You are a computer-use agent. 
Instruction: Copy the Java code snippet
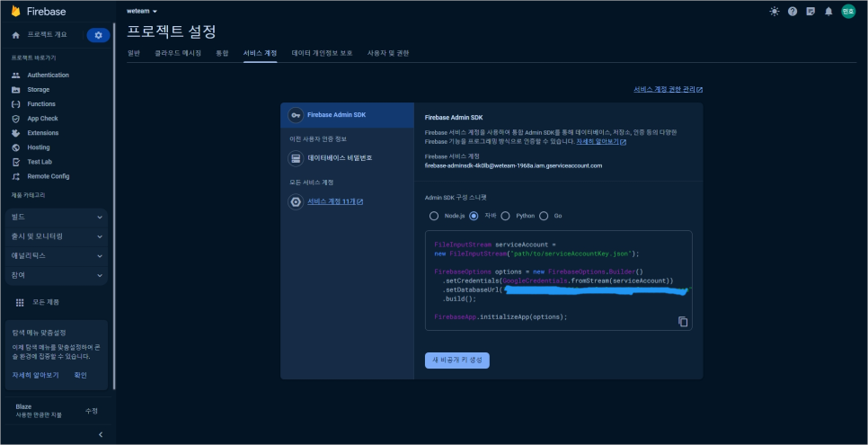point(683,322)
